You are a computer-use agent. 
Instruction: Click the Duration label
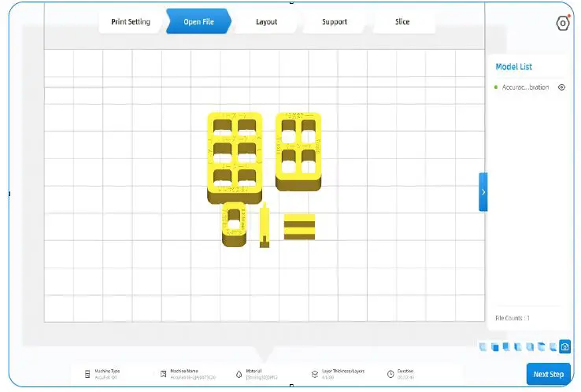tap(405, 371)
